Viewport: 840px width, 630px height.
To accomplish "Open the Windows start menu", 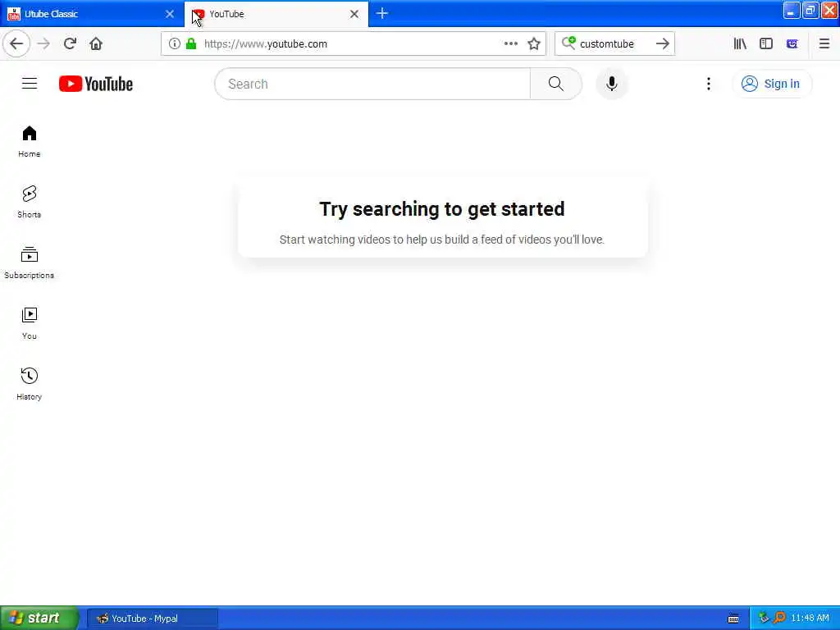I will [x=39, y=619].
